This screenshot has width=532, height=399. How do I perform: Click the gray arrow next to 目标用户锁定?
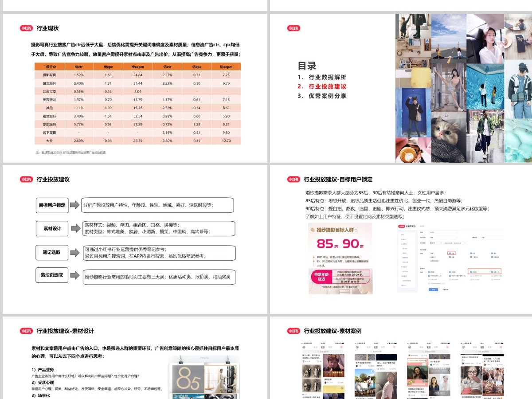[x=75, y=205]
